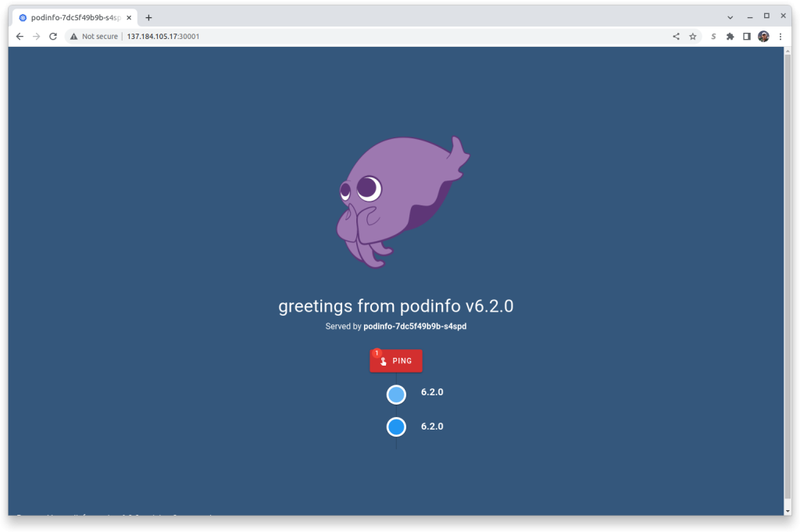Click the Not secure warning label
Viewport: 800px width, 532px height.
(x=94, y=36)
